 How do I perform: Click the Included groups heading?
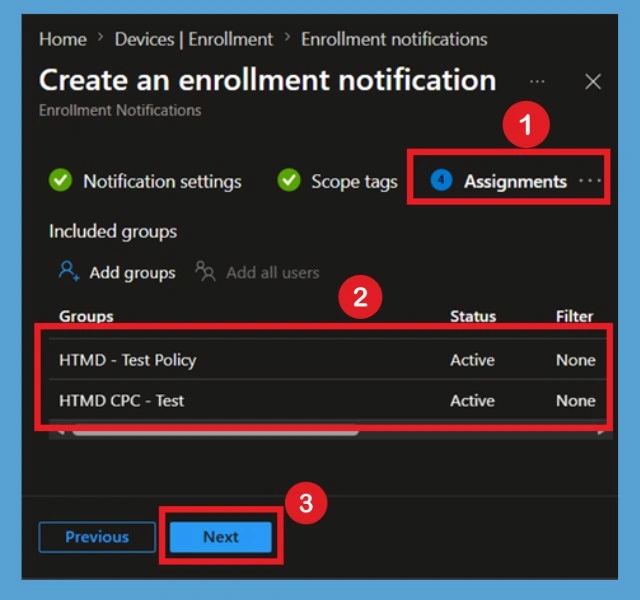113,231
